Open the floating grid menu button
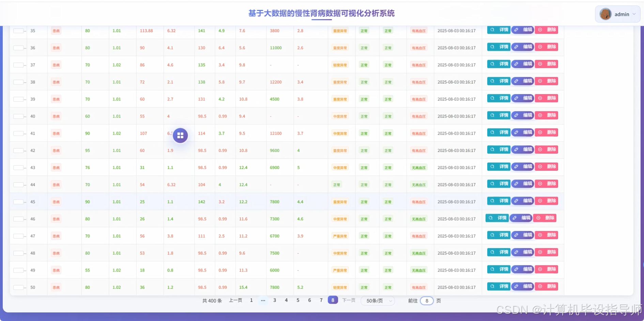The width and height of the screenshot is (644, 321). coord(180,136)
